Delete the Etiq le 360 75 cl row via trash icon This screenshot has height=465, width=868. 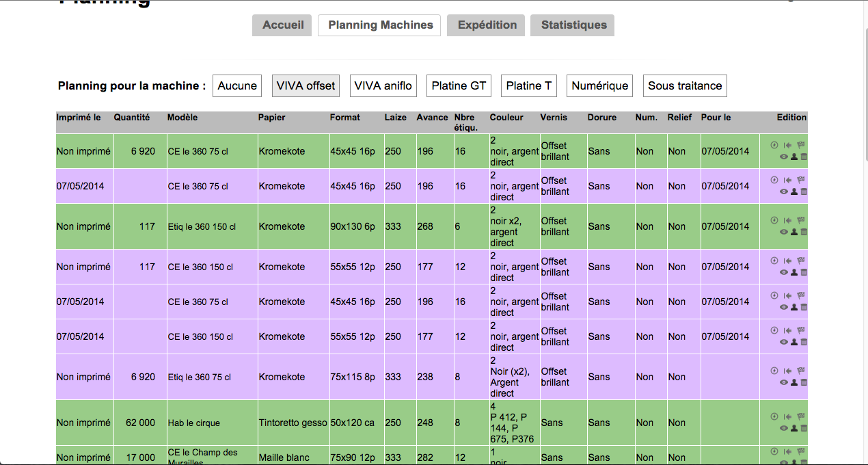[804, 382]
